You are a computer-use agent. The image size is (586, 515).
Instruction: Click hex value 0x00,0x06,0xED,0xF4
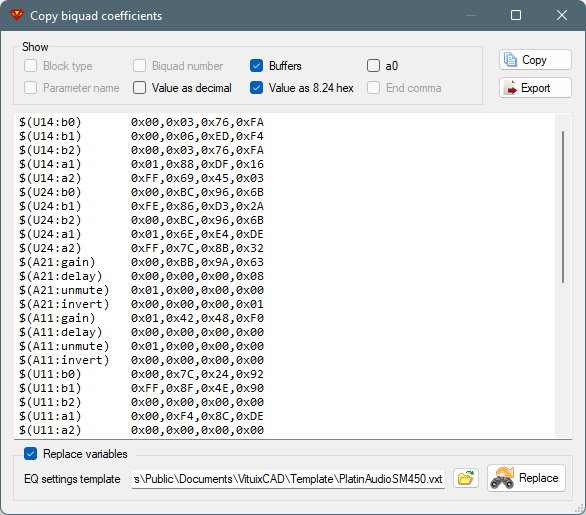pyautogui.click(x=197, y=136)
